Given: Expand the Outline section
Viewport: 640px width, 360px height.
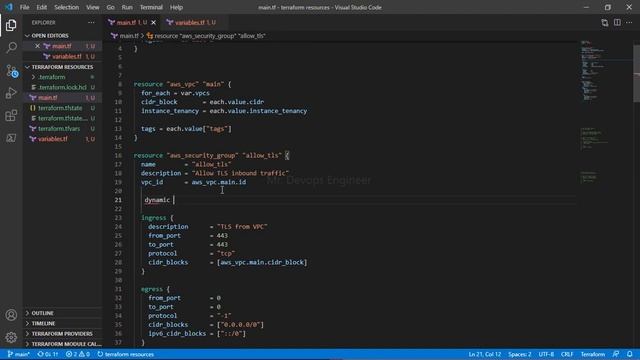Looking at the screenshot, I should 42,313.
